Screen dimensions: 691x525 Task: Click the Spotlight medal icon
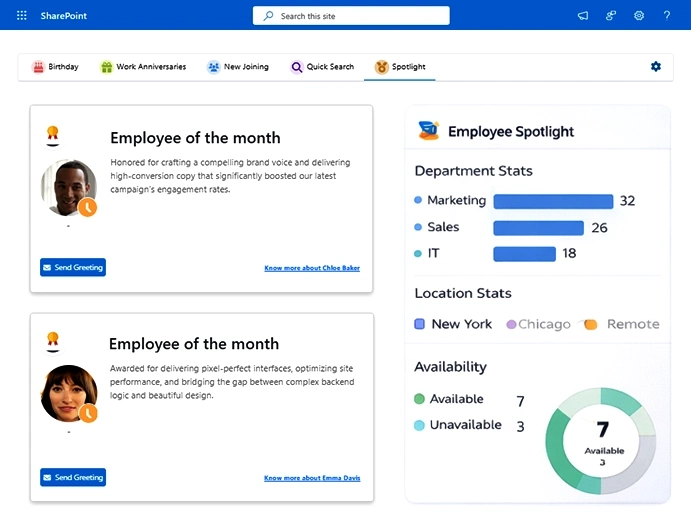coord(382,67)
